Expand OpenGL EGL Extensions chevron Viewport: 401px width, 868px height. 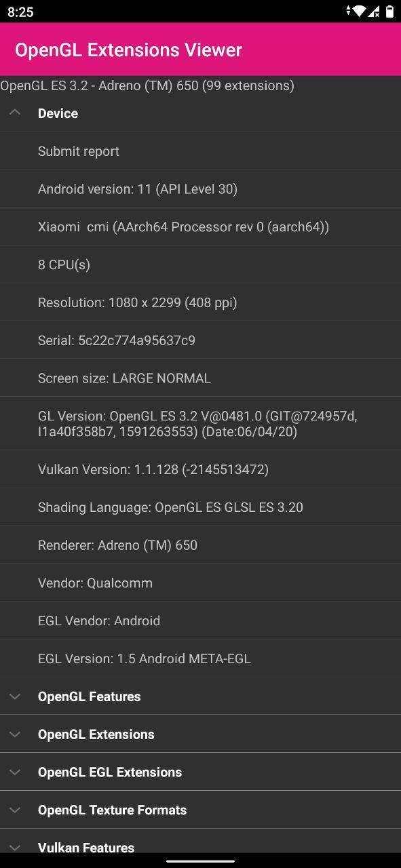pyautogui.click(x=15, y=772)
